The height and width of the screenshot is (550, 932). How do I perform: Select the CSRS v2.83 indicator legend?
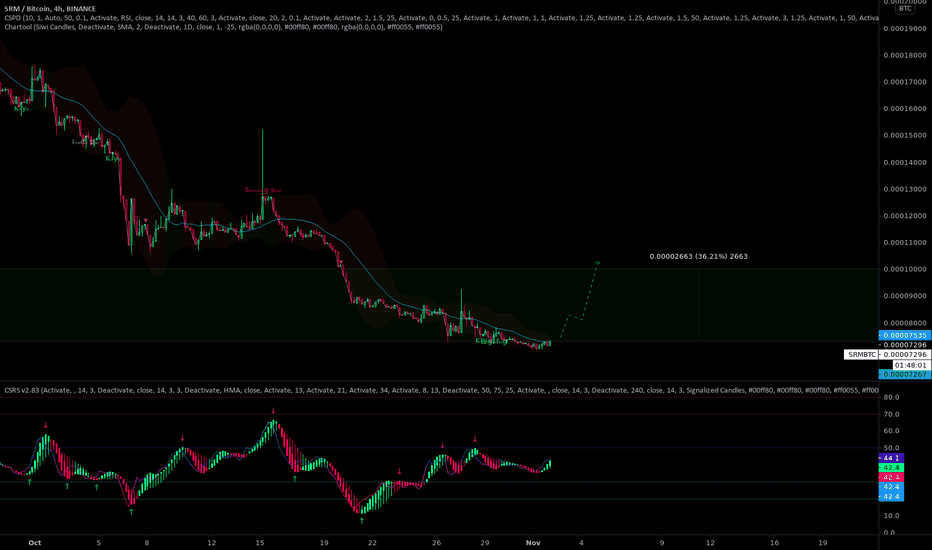click(x=441, y=390)
